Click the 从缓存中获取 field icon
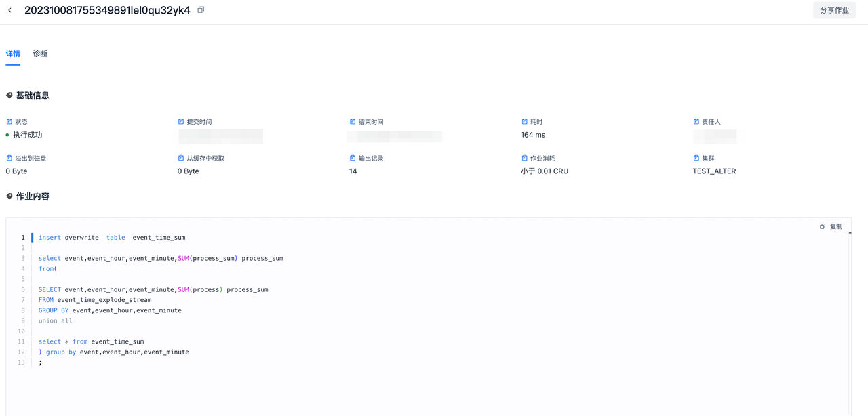This screenshot has width=868, height=416. coord(181,158)
